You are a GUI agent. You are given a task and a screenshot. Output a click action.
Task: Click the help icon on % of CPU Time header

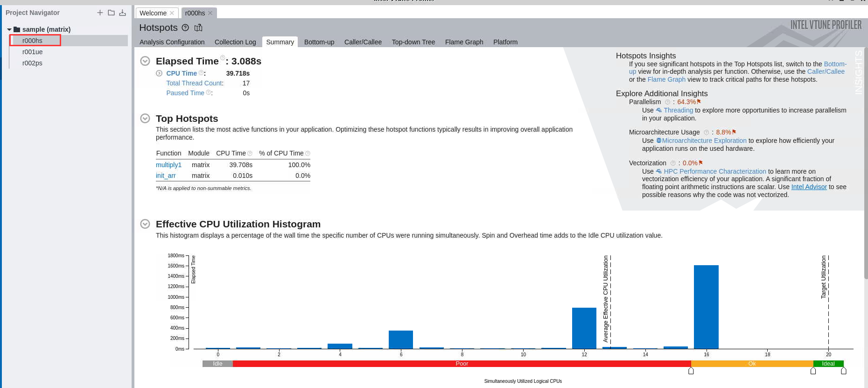308,153
